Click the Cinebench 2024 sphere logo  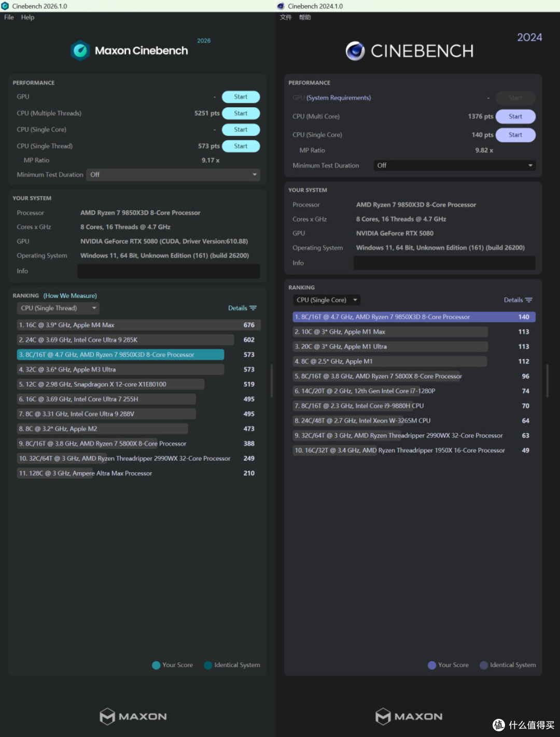[355, 51]
